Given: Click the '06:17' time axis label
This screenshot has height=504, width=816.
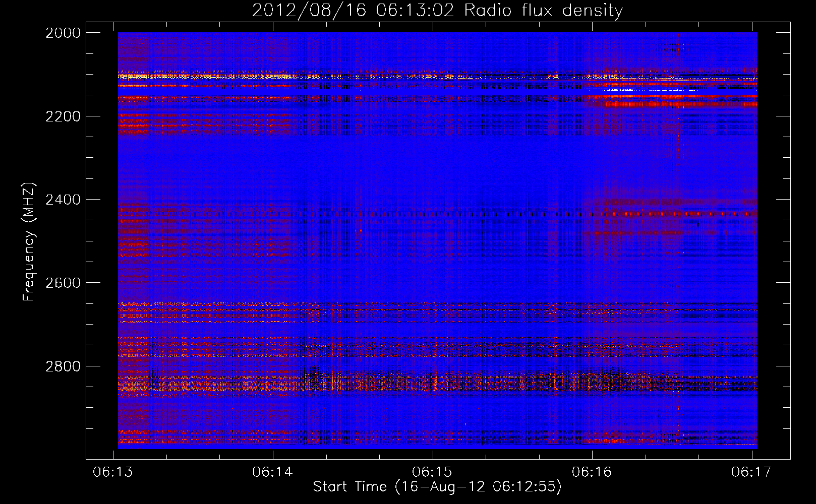Looking at the screenshot, I should pyautogui.click(x=751, y=472).
